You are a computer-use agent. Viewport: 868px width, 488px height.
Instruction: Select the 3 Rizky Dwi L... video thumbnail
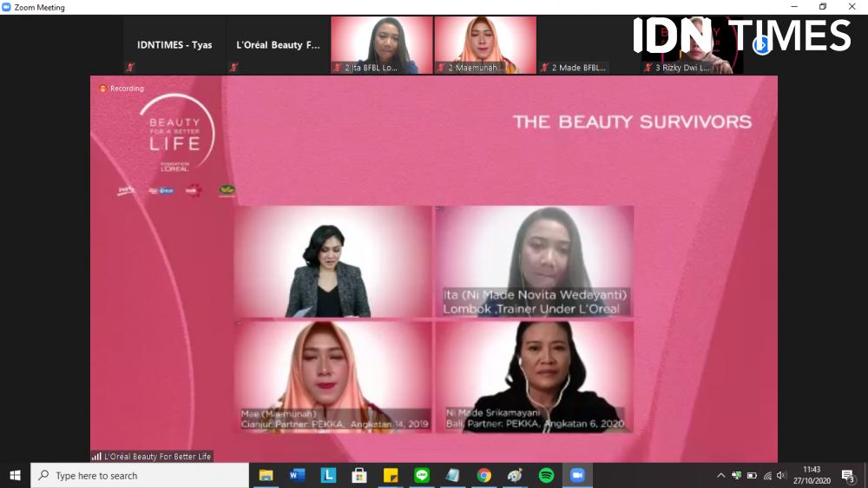pos(692,45)
